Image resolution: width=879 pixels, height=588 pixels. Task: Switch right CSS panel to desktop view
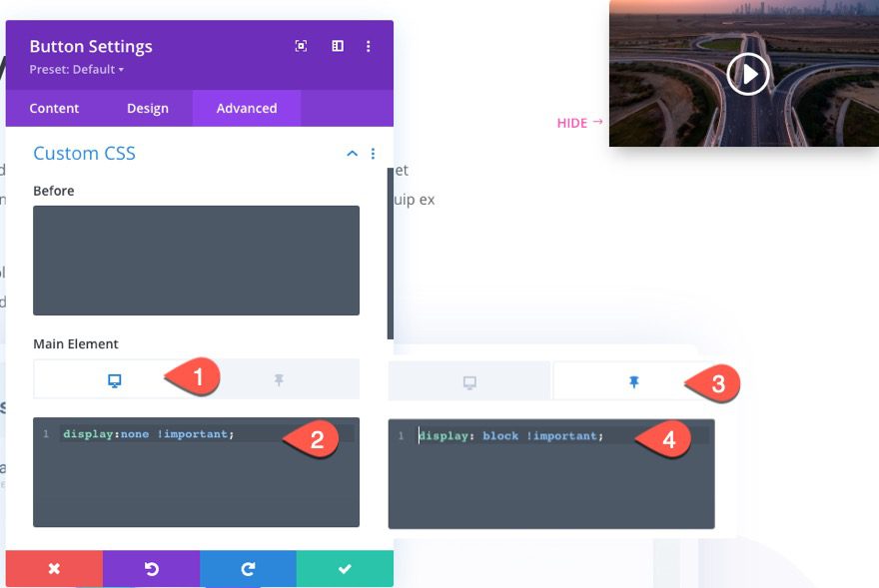coord(468,380)
